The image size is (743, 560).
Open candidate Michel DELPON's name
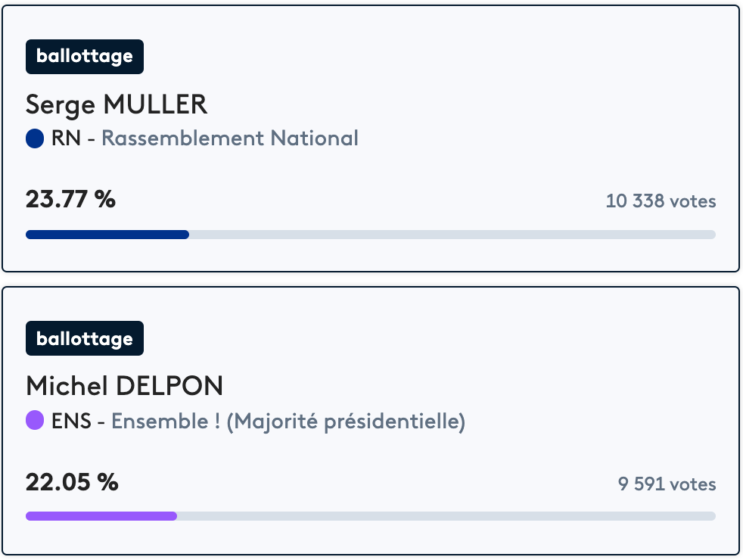pyautogui.click(x=124, y=386)
